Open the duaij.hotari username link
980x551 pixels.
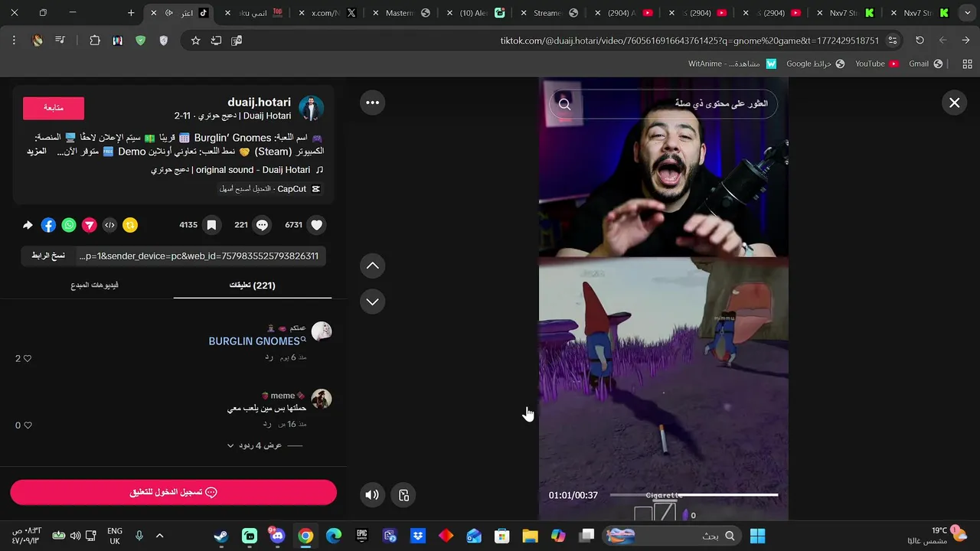(x=259, y=102)
